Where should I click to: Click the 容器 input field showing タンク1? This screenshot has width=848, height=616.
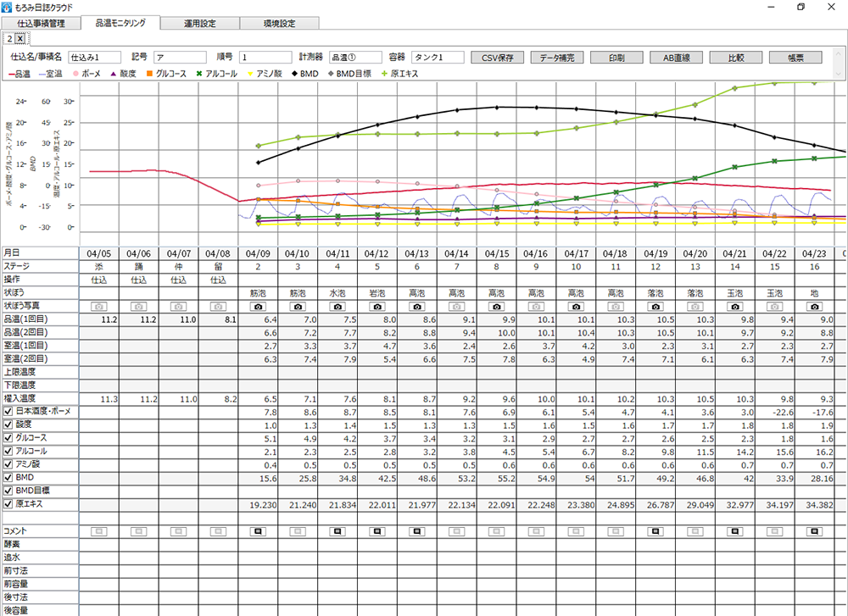[438, 58]
